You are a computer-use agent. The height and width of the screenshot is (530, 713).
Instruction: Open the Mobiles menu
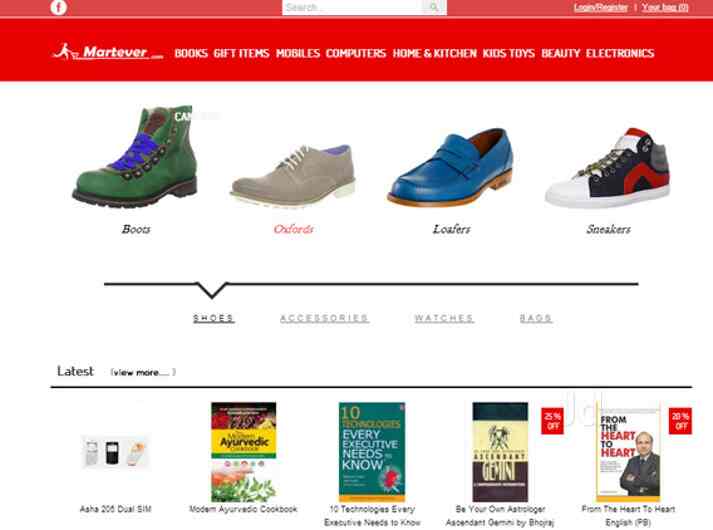tap(298, 53)
